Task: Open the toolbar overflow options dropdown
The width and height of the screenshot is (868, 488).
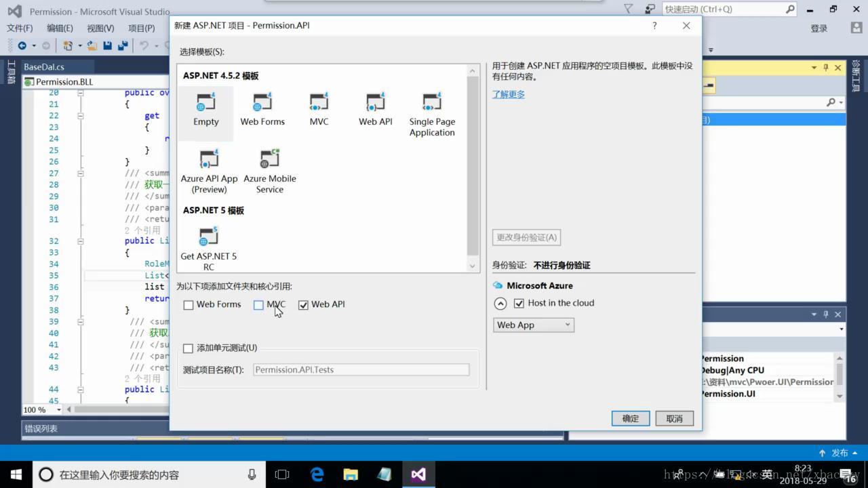Action: (x=711, y=49)
